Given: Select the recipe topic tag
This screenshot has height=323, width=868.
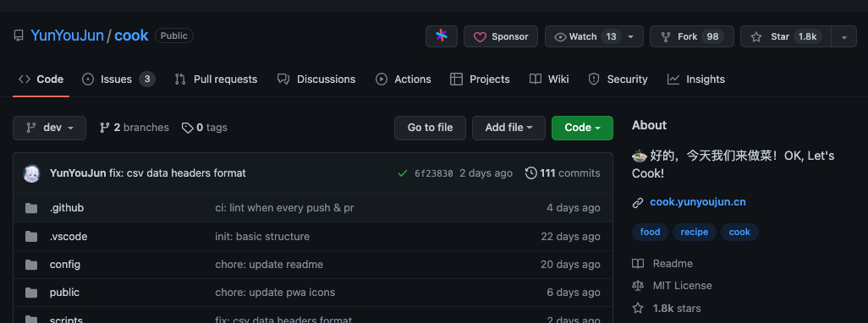Looking at the screenshot, I should point(695,232).
